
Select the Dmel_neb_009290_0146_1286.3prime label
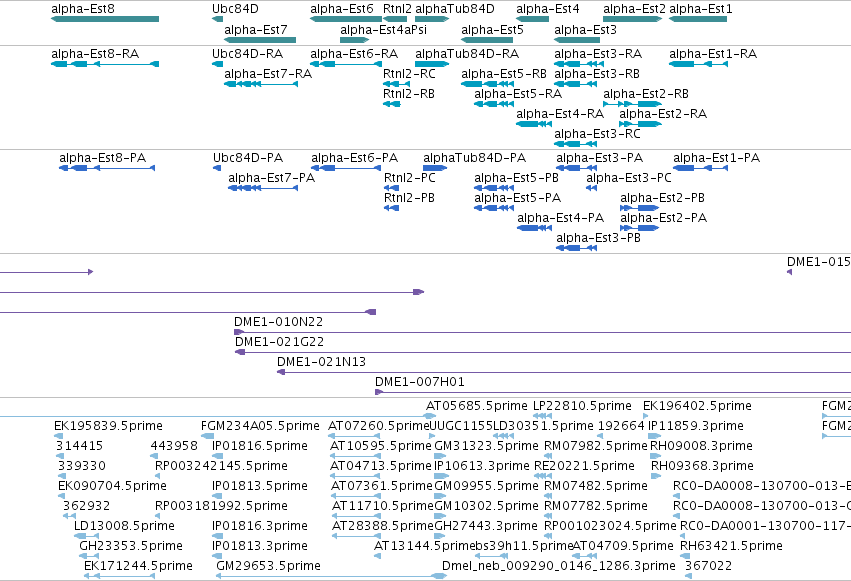click(558, 566)
